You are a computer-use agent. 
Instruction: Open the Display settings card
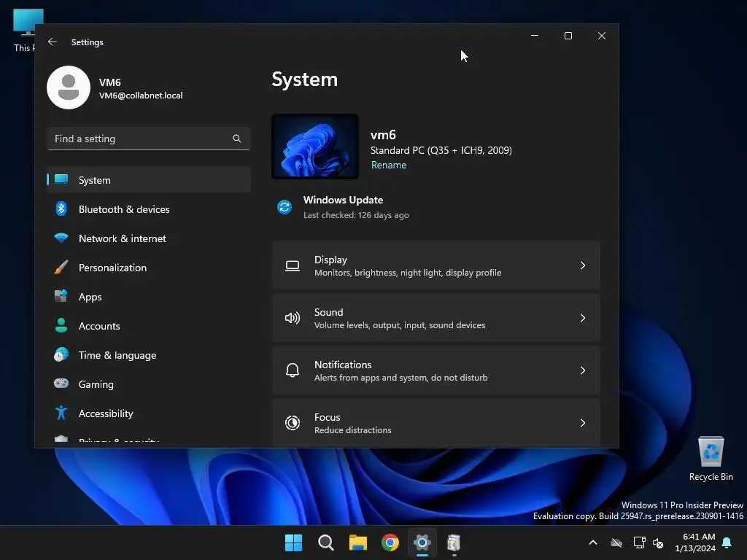coord(436,265)
